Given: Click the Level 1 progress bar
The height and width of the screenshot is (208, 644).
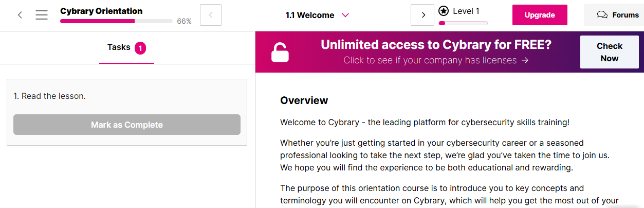Looking at the screenshot, I should coord(463,23).
